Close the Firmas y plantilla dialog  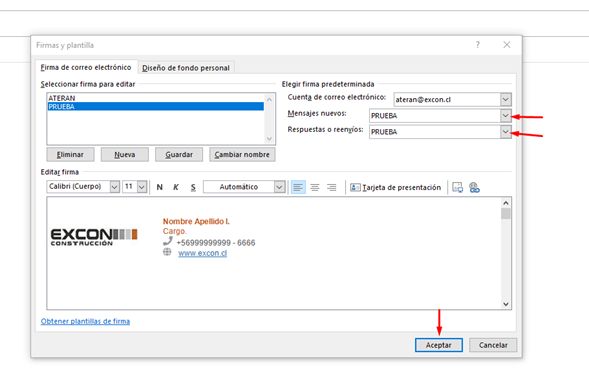[x=507, y=45]
